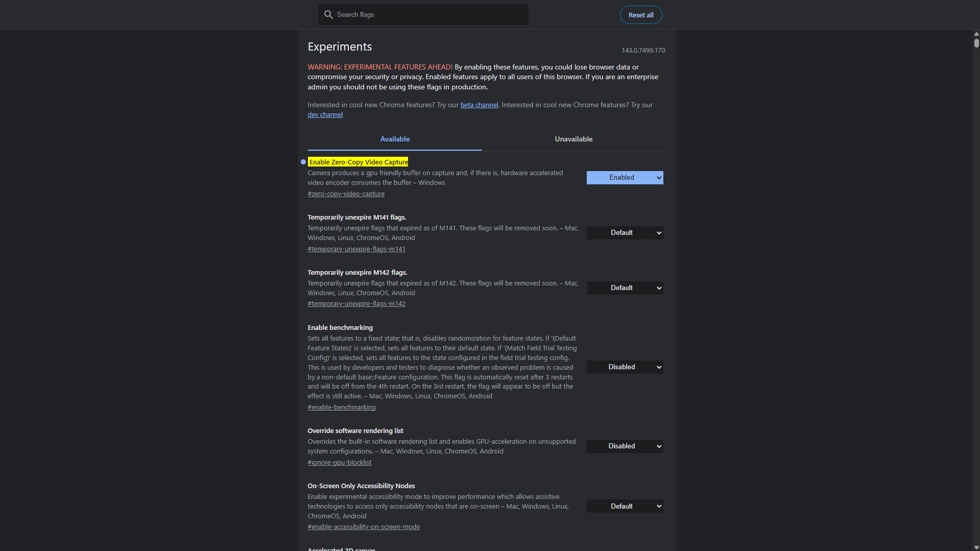980x551 pixels.
Task: Click the #temporary-unexpire-flags-m141 permalink
Action: (356, 249)
